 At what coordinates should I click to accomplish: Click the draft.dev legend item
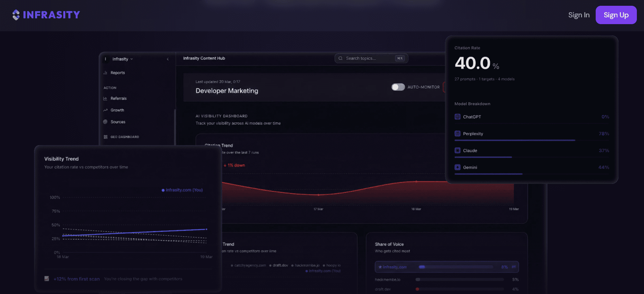pyautogui.click(x=279, y=265)
